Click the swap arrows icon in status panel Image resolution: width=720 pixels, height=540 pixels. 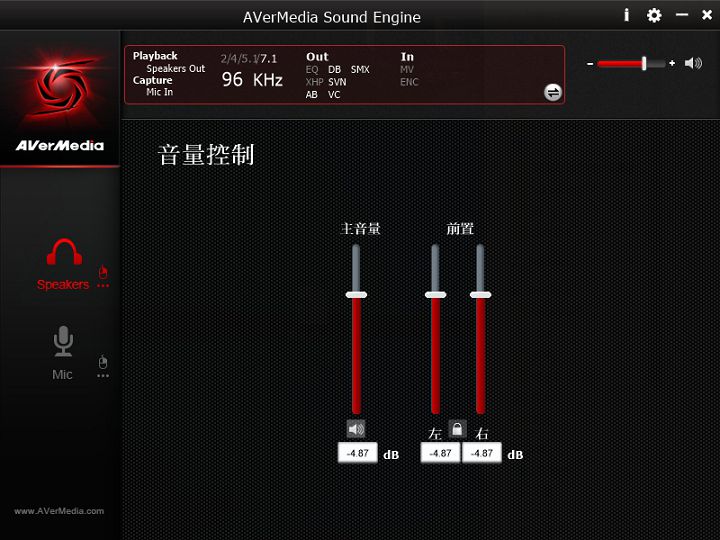553,92
